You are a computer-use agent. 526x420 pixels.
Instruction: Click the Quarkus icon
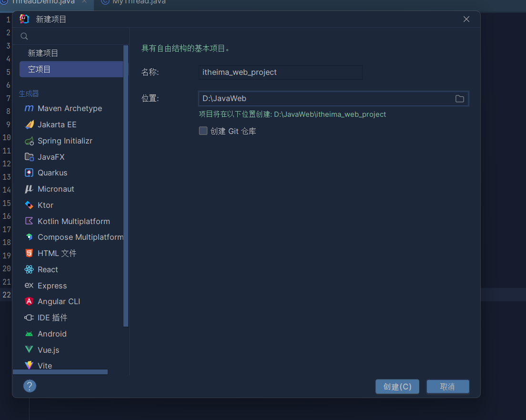click(29, 173)
